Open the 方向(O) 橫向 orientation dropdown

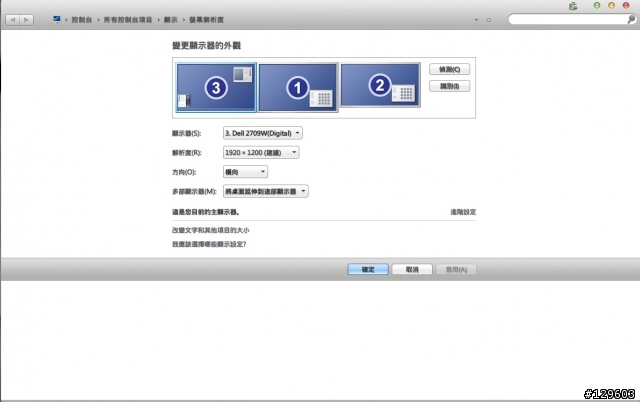point(245,172)
